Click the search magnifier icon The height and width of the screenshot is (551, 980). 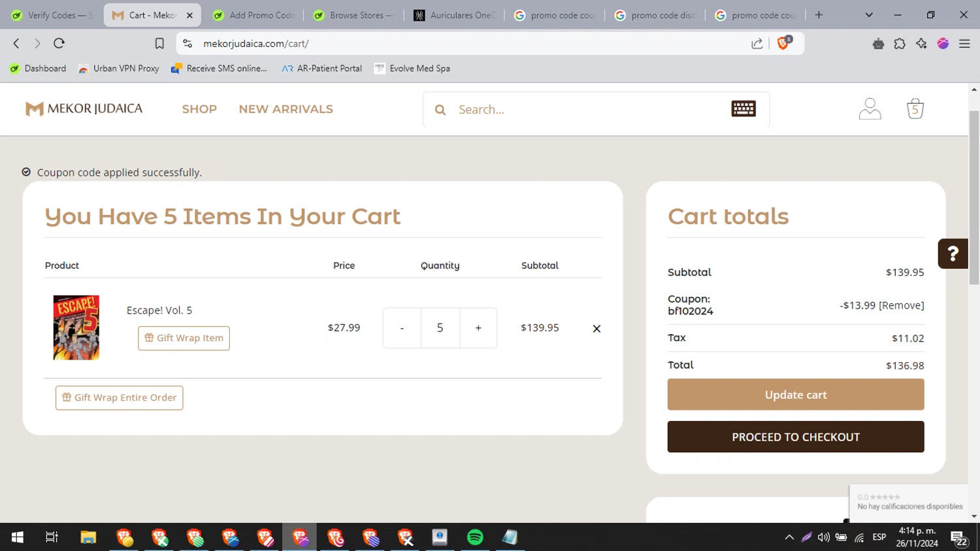click(440, 110)
